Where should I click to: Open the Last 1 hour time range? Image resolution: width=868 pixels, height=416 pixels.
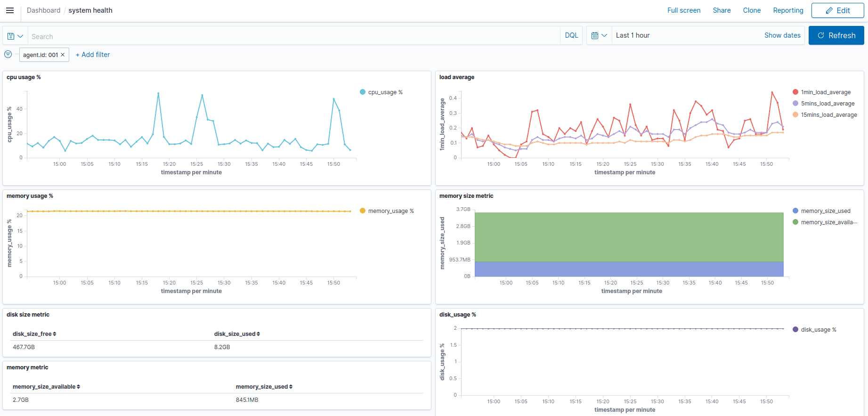coord(633,35)
